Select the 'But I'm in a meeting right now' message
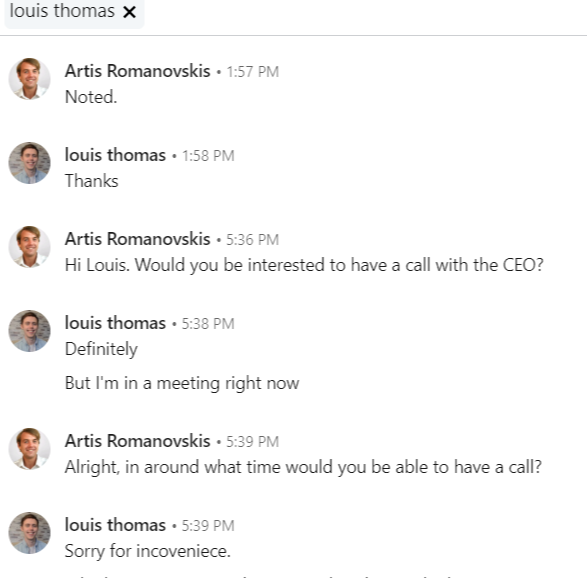Image resolution: width=588 pixels, height=581 pixels. pos(182,383)
